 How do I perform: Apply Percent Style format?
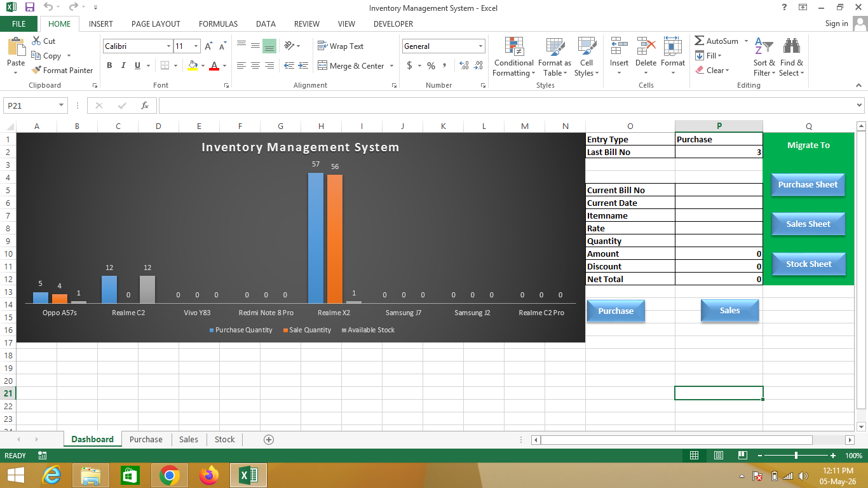(431, 65)
